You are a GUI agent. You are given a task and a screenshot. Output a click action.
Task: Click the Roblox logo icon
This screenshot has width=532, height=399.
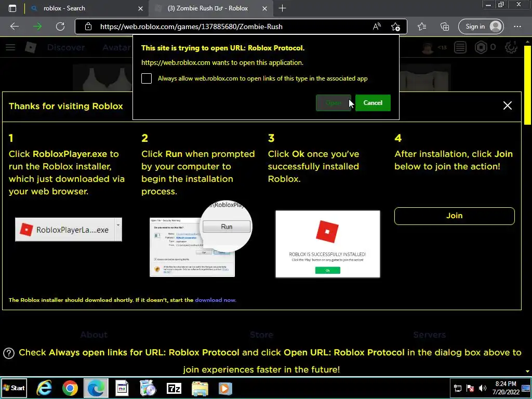pos(31,47)
